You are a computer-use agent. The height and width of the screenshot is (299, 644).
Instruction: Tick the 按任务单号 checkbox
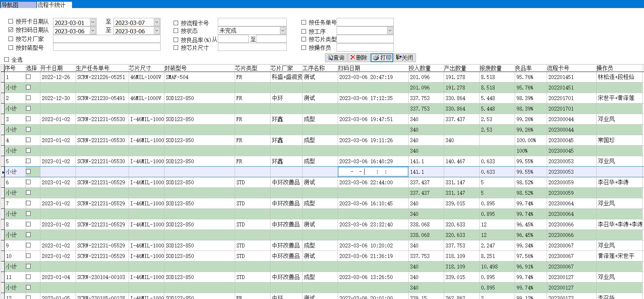(x=304, y=22)
